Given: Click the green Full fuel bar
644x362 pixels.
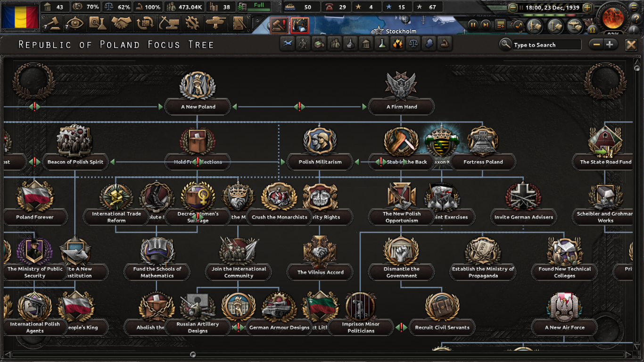Looking at the screenshot, I should (259, 7).
